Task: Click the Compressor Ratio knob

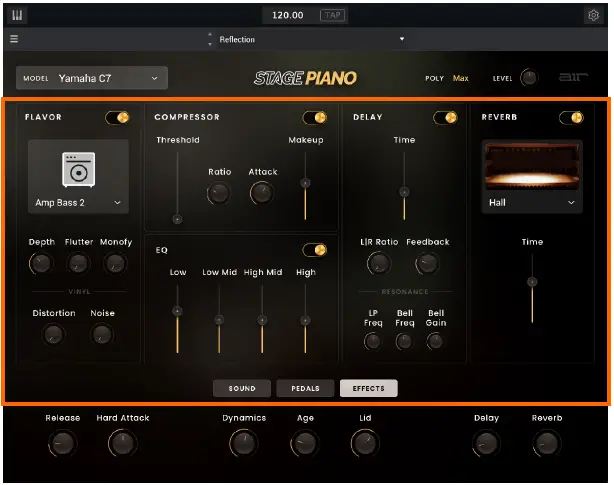Action: [219, 193]
